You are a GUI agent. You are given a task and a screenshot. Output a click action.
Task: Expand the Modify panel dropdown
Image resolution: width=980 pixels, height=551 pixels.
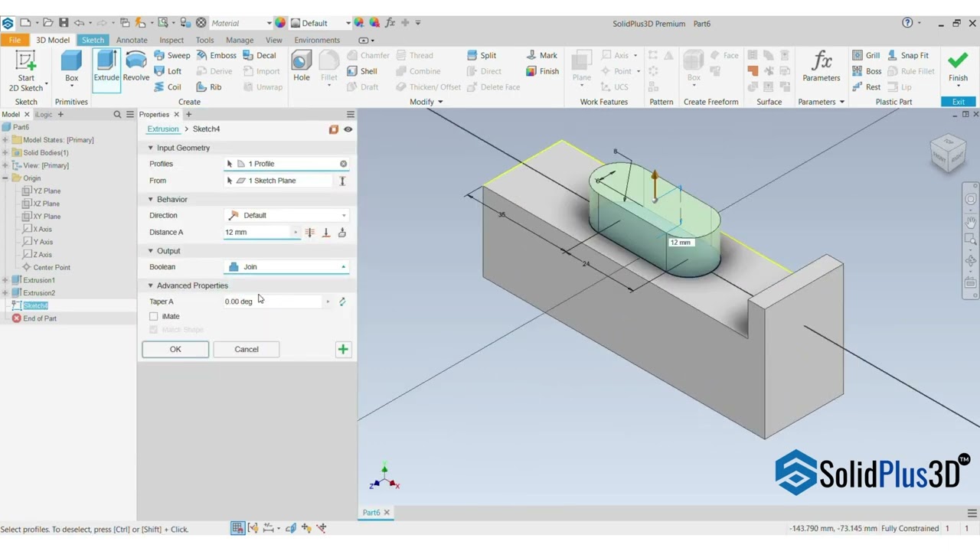click(x=426, y=102)
